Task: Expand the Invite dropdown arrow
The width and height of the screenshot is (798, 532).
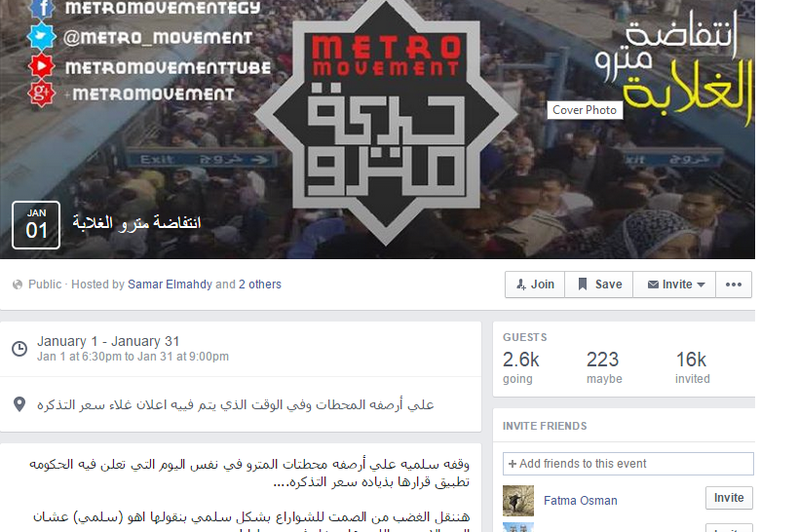Action: tap(702, 285)
